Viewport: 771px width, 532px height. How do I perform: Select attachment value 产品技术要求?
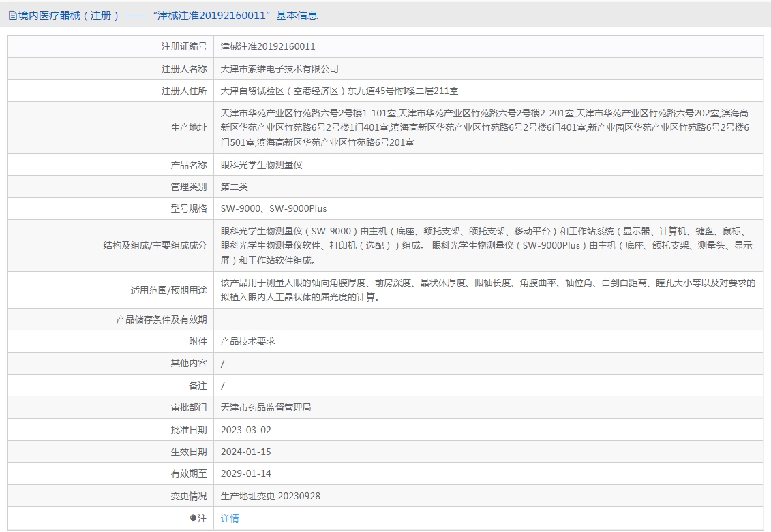(x=248, y=341)
